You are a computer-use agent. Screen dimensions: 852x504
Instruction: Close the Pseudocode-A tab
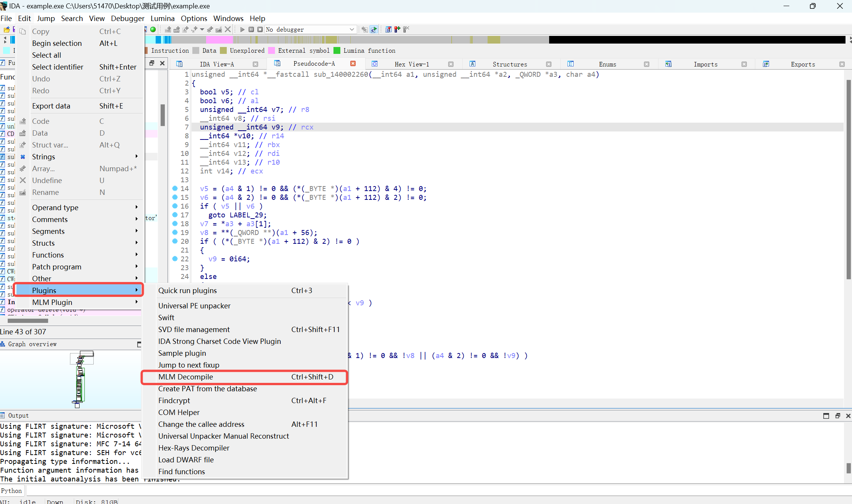353,63
